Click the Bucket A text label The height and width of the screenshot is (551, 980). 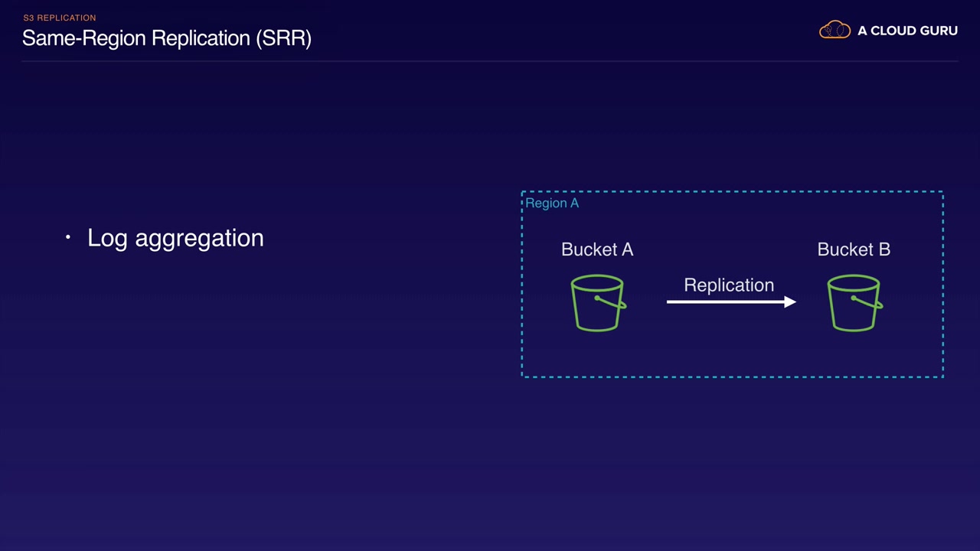[597, 249]
